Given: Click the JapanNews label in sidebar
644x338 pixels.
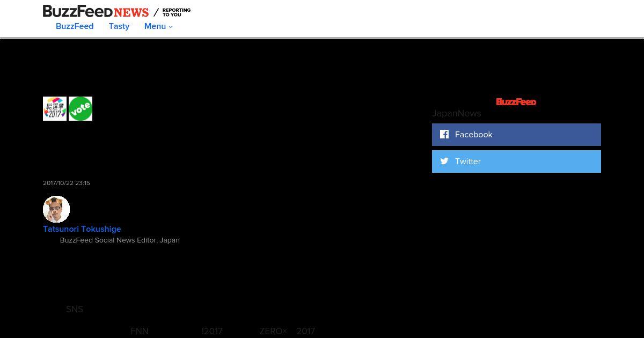Looking at the screenshot, I should coord(457,114).
